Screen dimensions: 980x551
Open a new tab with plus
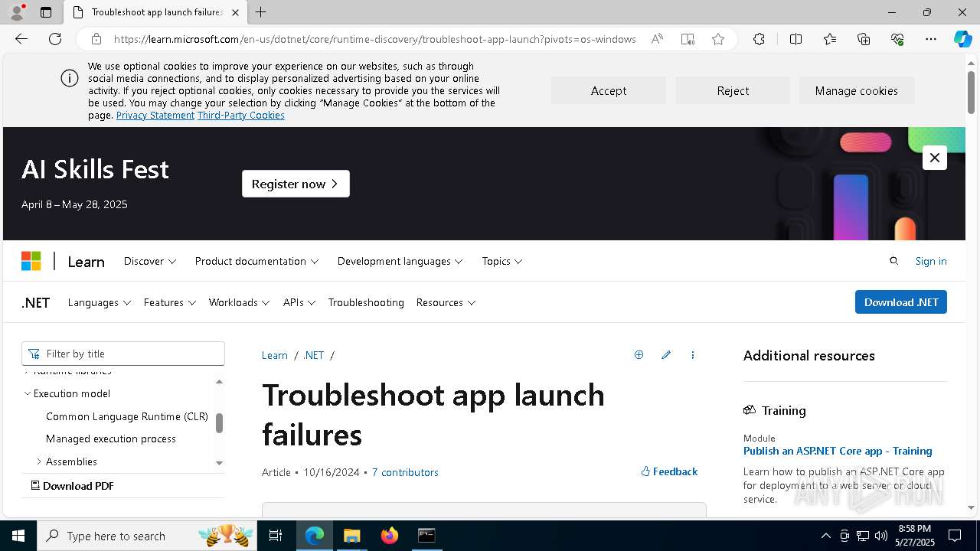261,12
